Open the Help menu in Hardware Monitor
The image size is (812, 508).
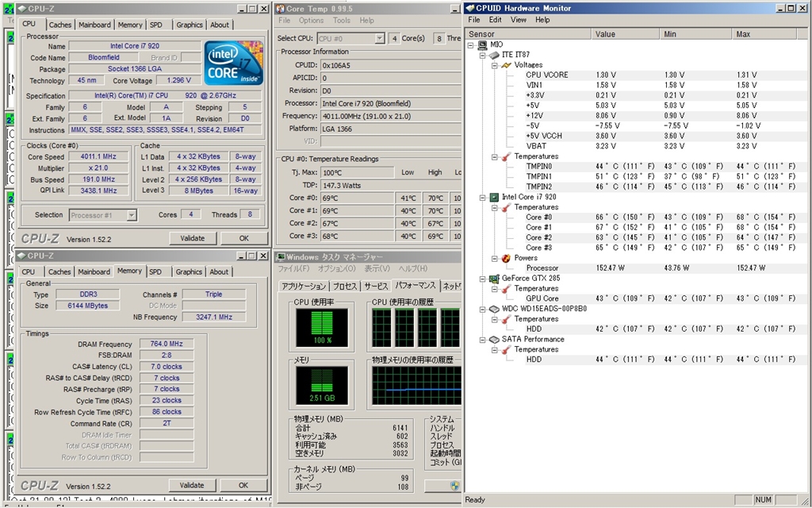point(542,20)
